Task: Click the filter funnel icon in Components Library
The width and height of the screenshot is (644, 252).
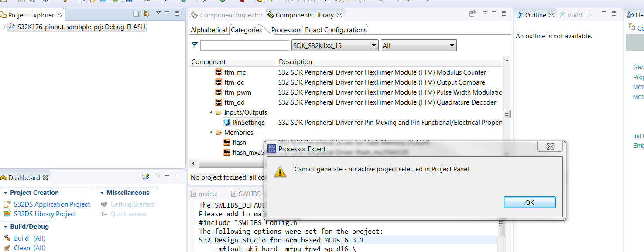Action: [195, 45]
